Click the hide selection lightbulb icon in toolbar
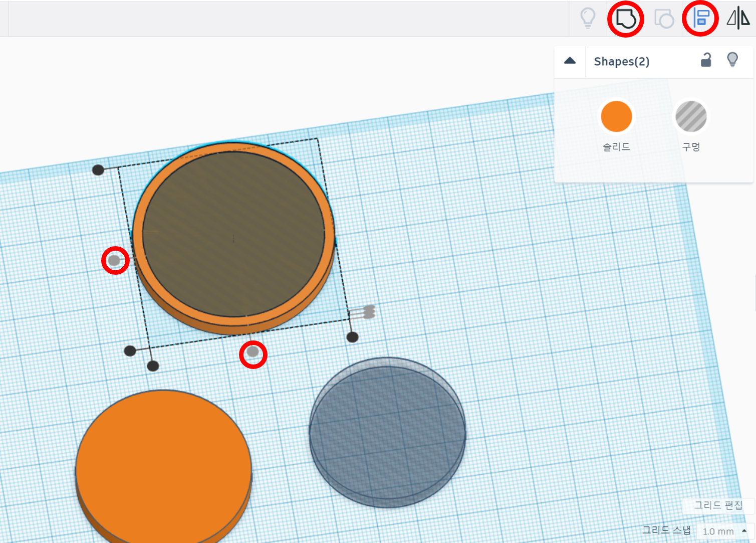Screen dimensions: 756x543 [587, 19]
